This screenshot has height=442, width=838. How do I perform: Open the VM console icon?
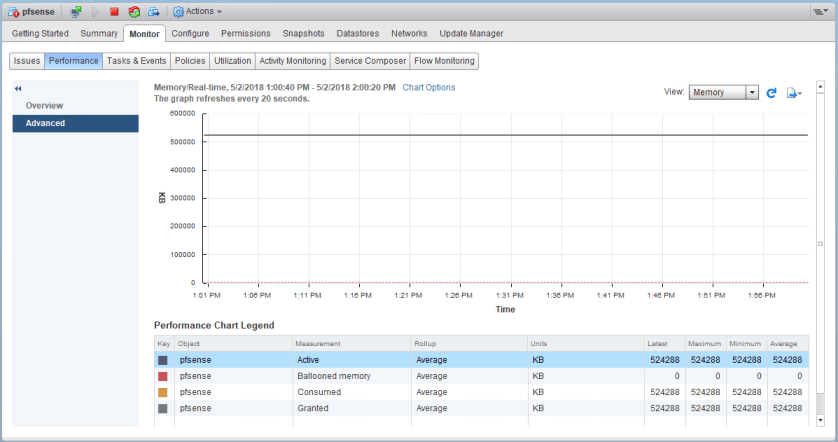pyautogui.click(x=76, y=12)
